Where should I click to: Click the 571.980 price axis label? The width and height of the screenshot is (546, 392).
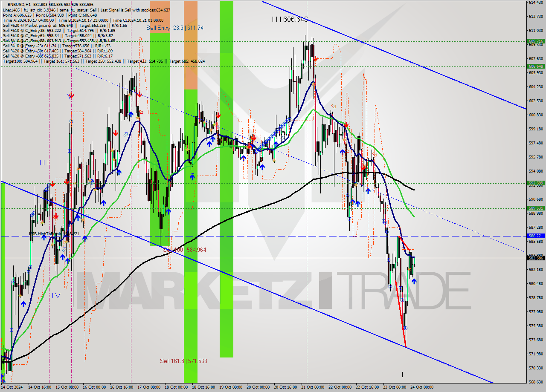point(536,354)
